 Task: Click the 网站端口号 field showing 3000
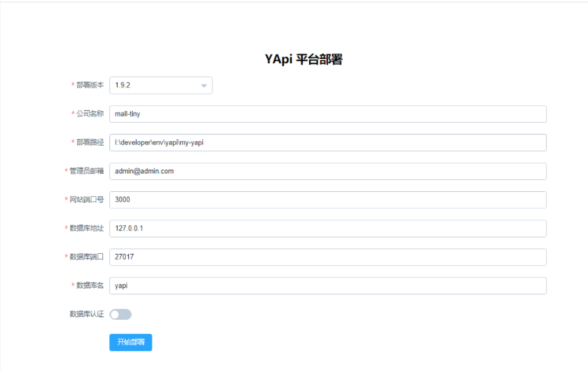click(328, 200)
